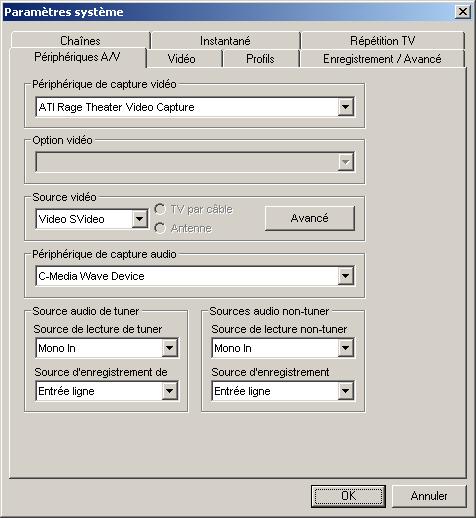Expand the C-Media Wave Device dropdown

345,276
